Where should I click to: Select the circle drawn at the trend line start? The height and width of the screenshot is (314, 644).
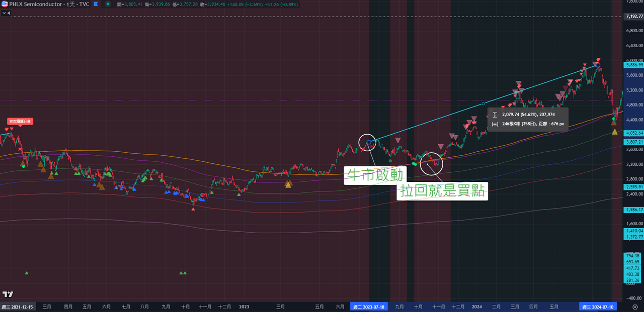tap(368, 143)
